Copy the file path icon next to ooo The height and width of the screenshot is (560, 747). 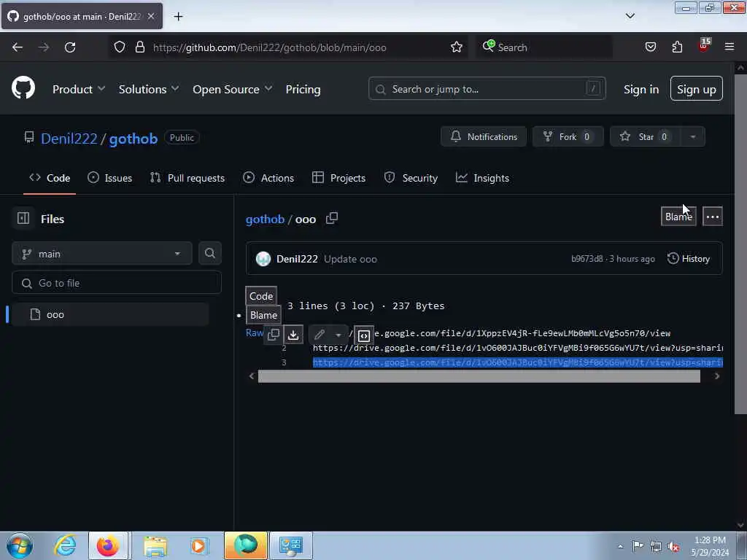pos(332,218)
